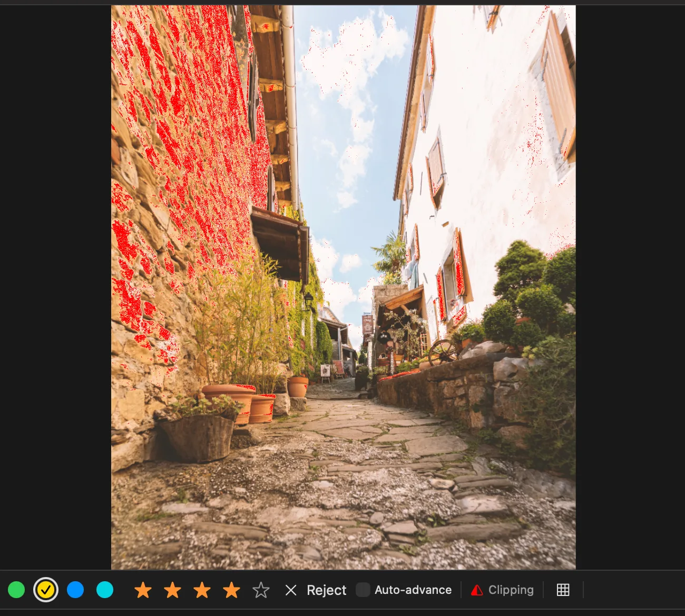
Task: Click the red clipping warning triangle icon
Action: coord(477,590)
